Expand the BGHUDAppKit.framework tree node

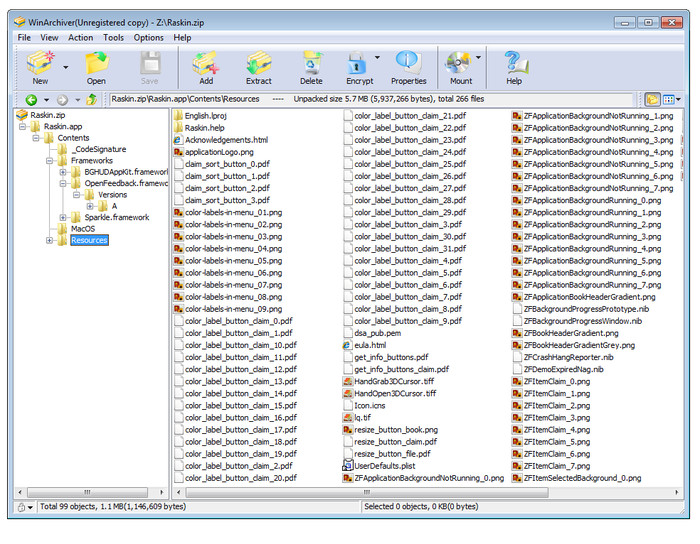63,172
